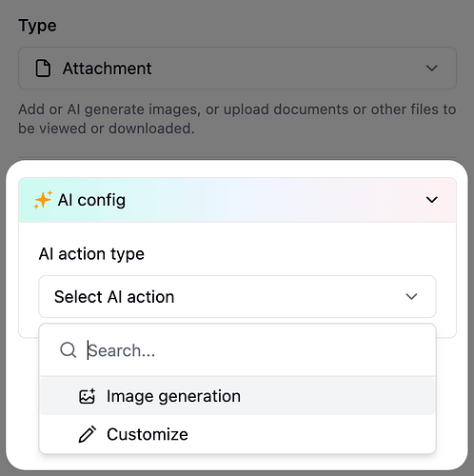Choose the Customize option

[x=237, y=434]
